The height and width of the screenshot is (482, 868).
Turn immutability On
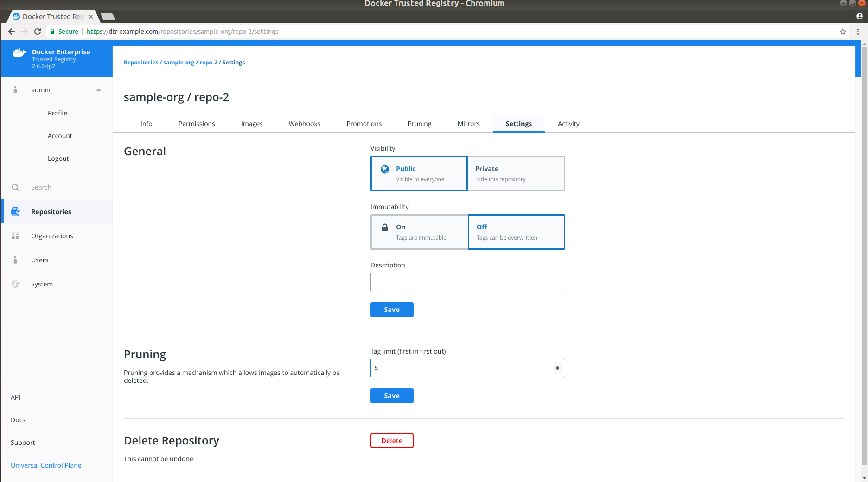pos(419,232)
